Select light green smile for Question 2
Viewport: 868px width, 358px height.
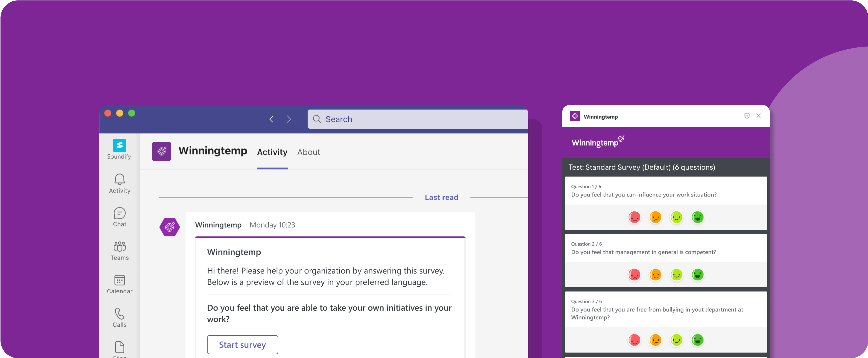click(x=677, y=275)
